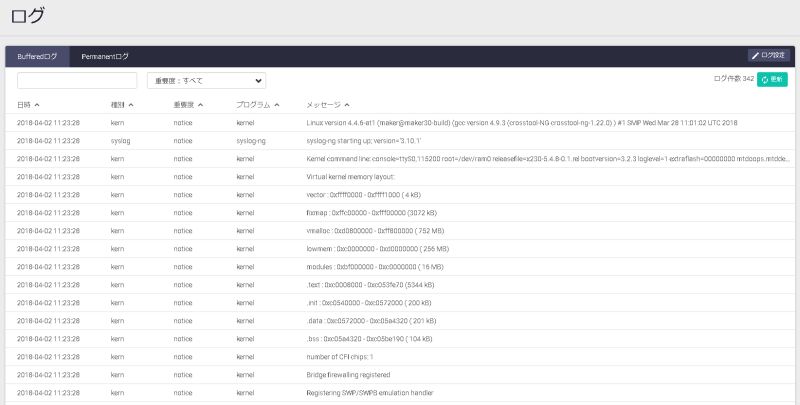Open the Permanentログ tab

click(x=105, y=57)
